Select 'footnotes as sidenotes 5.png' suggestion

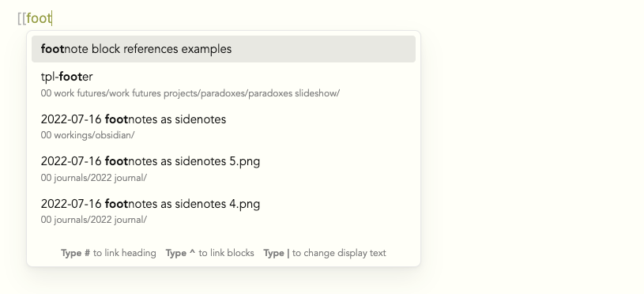224,169
